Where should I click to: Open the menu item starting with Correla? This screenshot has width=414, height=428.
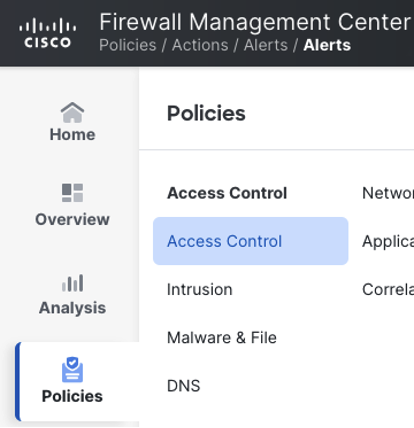tap(388, 289)
